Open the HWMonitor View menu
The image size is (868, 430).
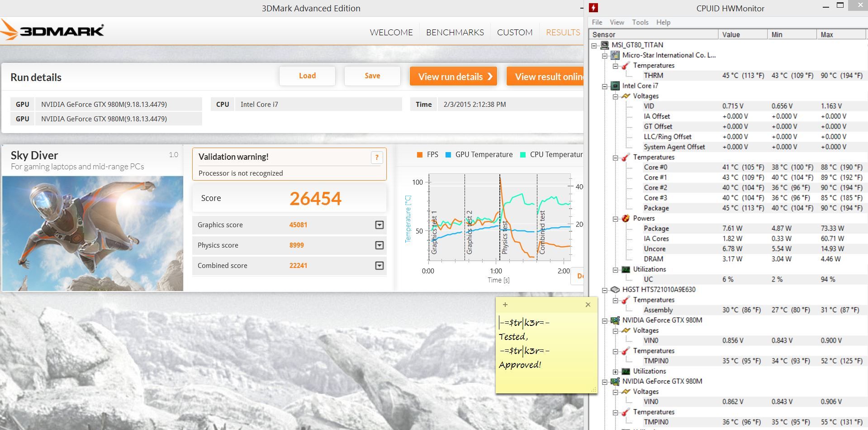click(x=617, y=22)
